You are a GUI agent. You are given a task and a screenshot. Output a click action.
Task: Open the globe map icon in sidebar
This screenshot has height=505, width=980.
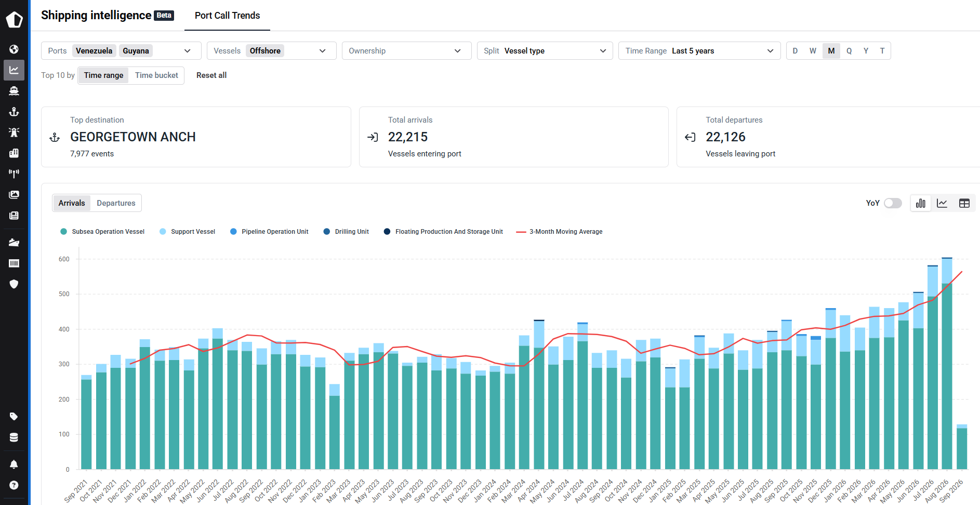tap(14, 49)
